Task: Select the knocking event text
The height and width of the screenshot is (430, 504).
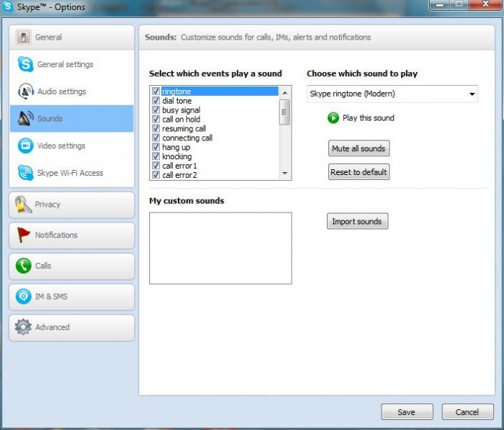Action: click(x=177, y=156)
